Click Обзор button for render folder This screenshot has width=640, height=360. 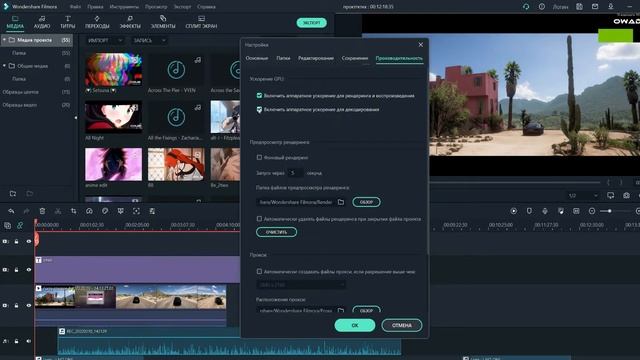[x=366, y=202]
